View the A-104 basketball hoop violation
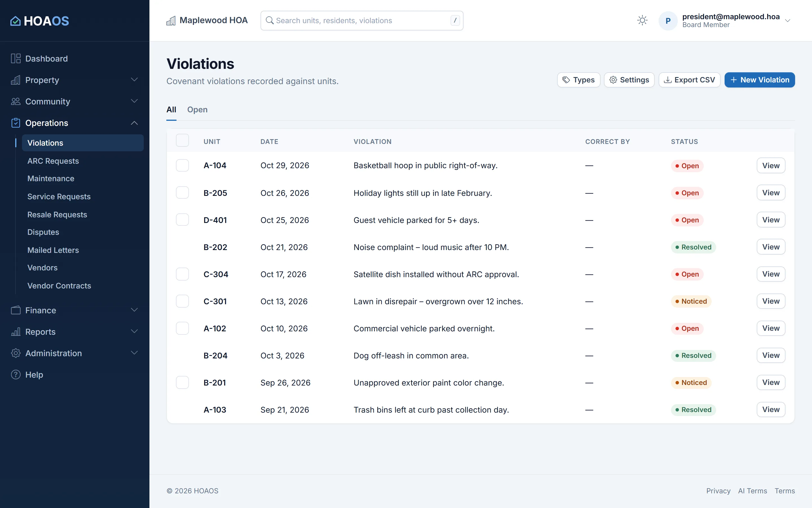The height and width of the screenshot is (508, 812). [771, 165]
